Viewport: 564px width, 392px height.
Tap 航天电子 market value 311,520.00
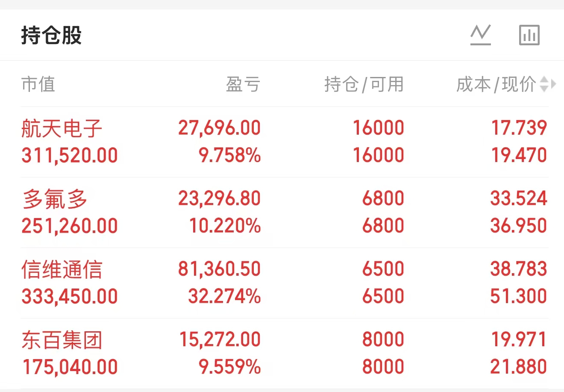pyautogui.click(x=70, y=156)
